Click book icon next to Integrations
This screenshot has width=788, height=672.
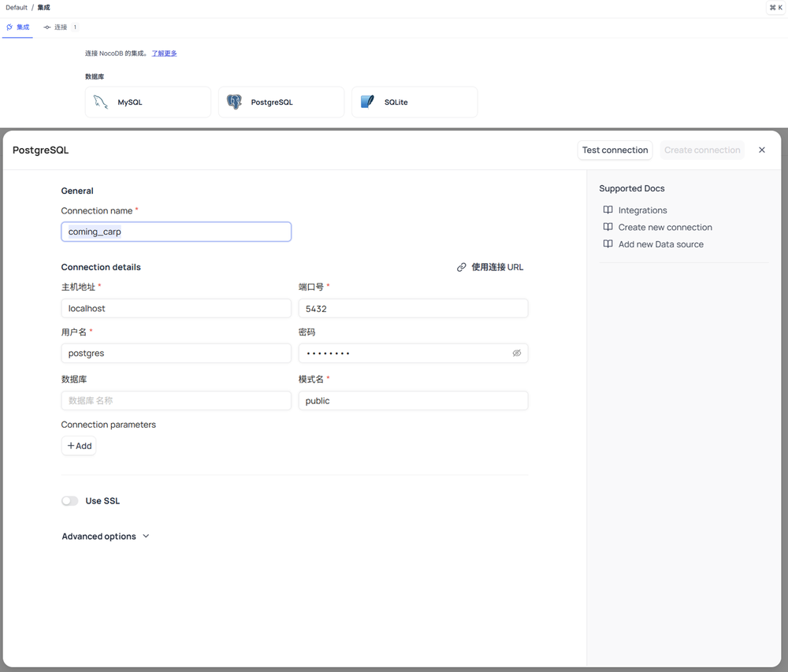click(608, 210)
